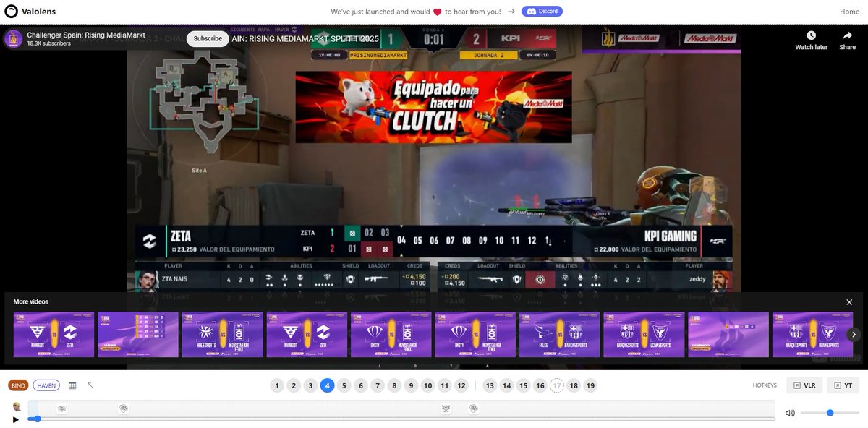Jump to round 1

click(277, 385)
